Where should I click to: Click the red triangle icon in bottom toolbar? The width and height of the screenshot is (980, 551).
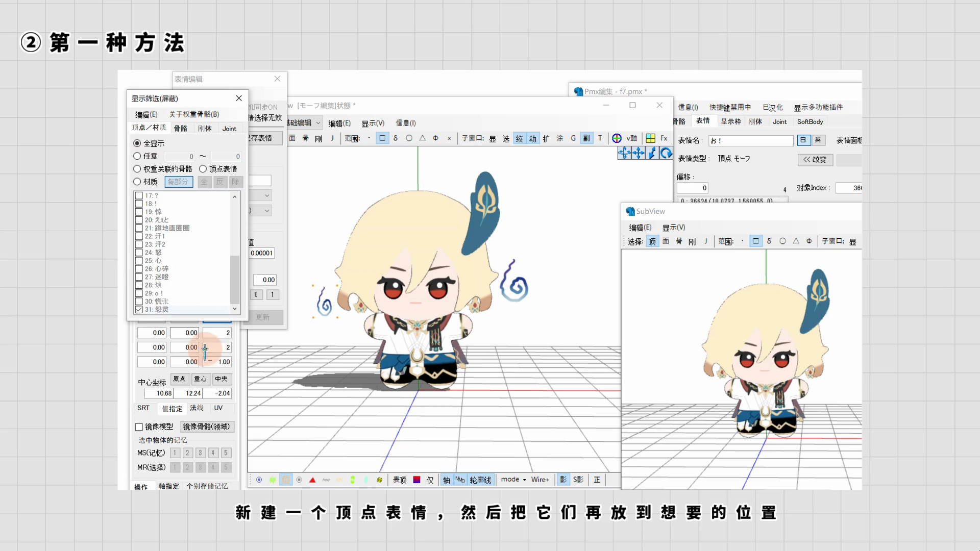pyautogui.click(x=312, y=480)
